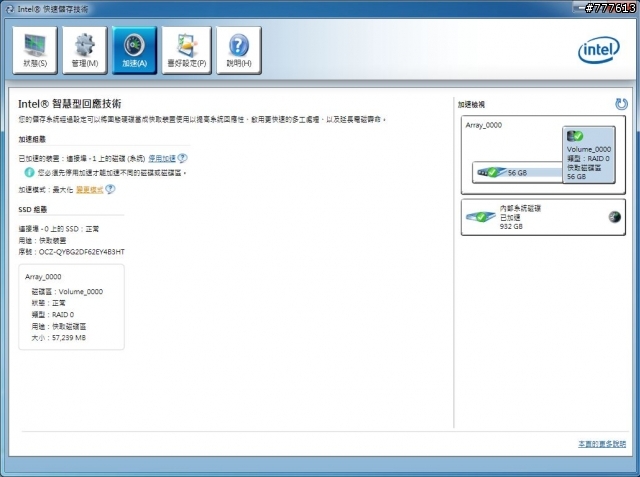640x477 pixels.
Task: Click the 加速模式：最大化 mode text
Action: tap(46, 190)
